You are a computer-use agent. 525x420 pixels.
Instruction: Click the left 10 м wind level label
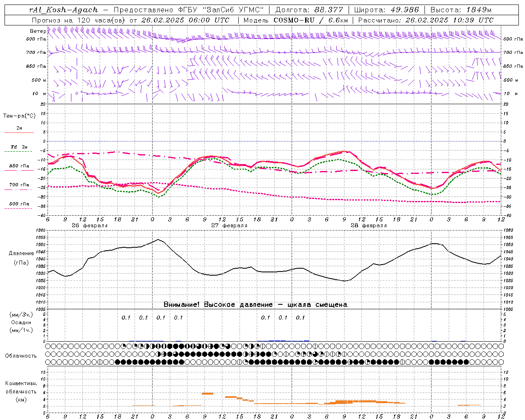[39, 94]
